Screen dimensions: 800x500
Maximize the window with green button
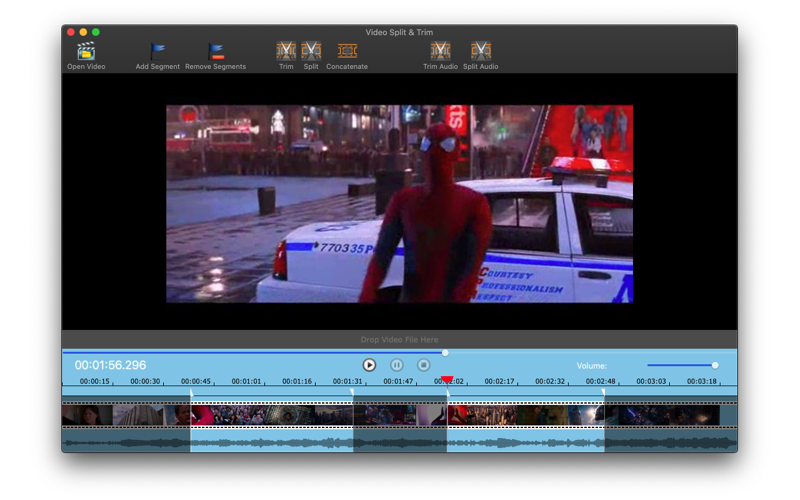click(95, 32)
